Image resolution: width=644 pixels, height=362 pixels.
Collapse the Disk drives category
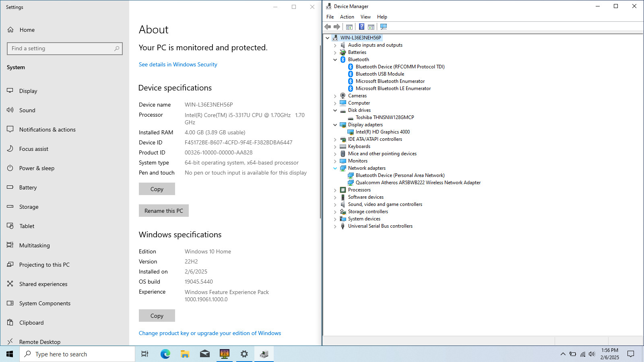point(335,110)
